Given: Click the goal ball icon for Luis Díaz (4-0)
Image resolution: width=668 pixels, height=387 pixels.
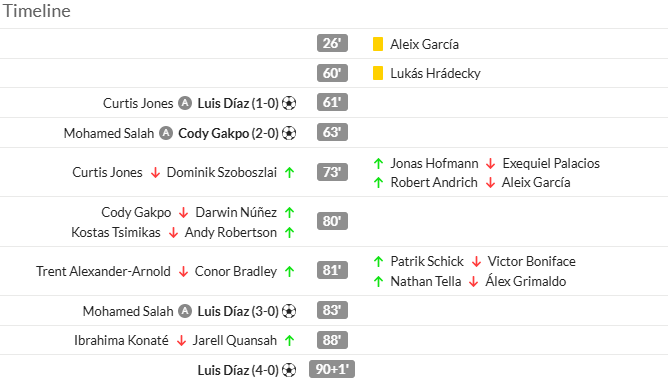Looking at the screenshot, I should pos(289,370).
